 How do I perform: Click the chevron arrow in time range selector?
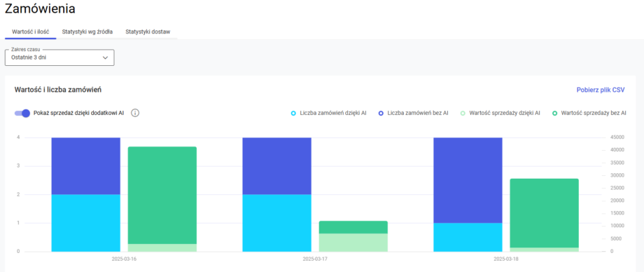tap(105, 58)
